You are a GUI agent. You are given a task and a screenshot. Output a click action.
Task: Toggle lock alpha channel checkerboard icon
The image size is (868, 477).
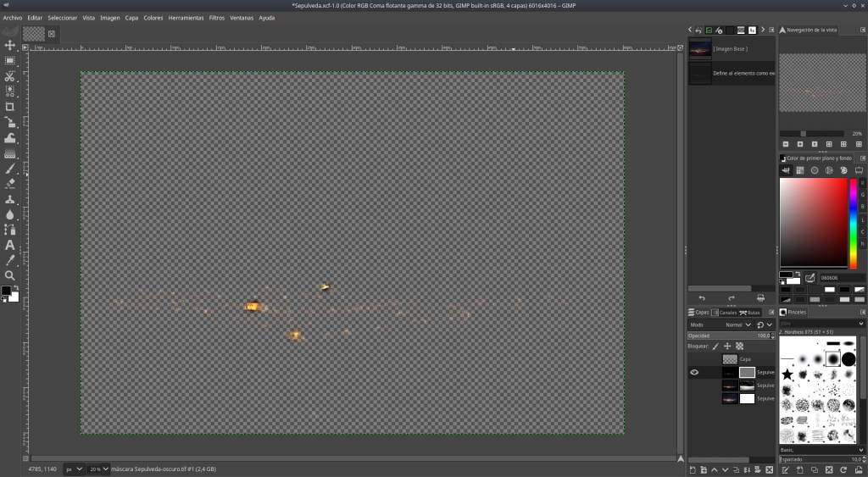click(739, 346)
